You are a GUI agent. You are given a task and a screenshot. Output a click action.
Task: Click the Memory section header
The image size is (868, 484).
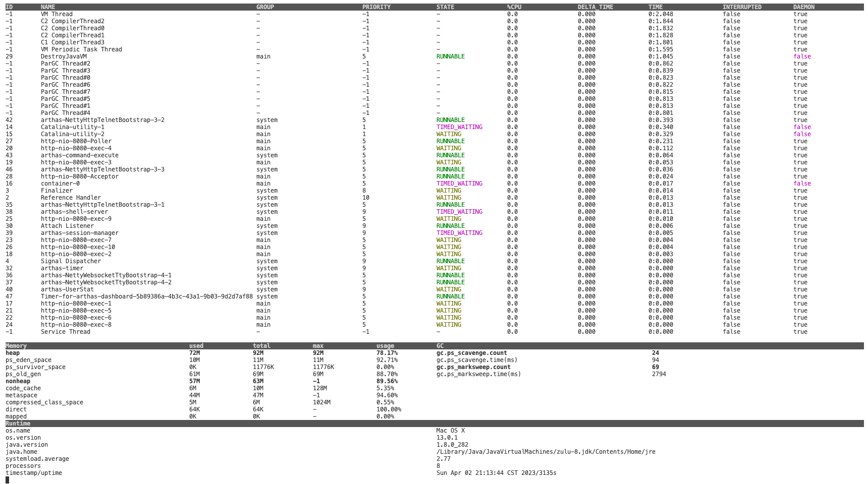(16, 346)
